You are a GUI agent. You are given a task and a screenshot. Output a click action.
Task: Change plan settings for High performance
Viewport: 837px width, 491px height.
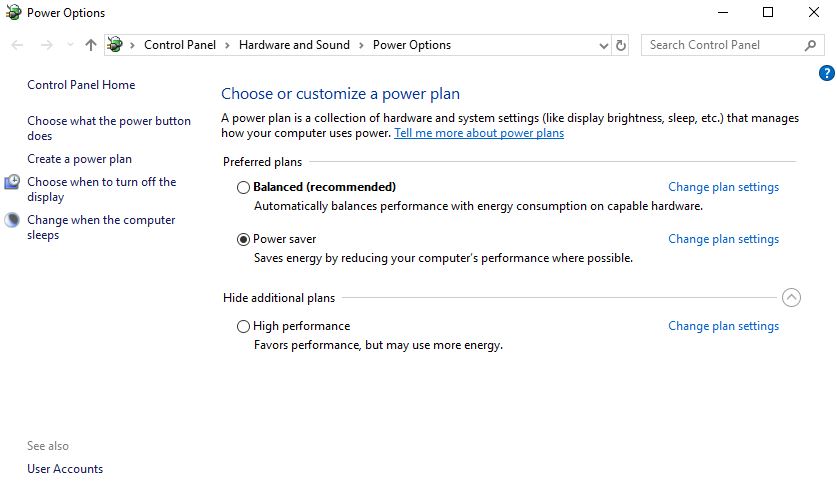click(723, 326)
